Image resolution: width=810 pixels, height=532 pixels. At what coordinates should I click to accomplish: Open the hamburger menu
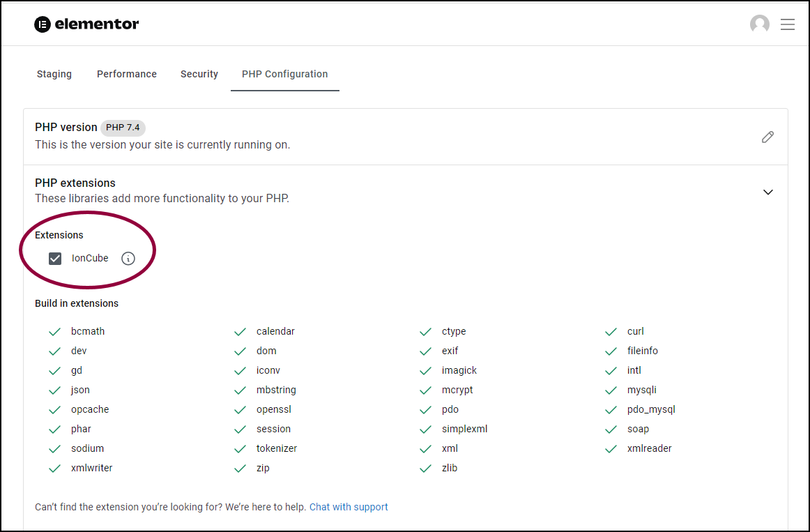[x=787, y=24]
